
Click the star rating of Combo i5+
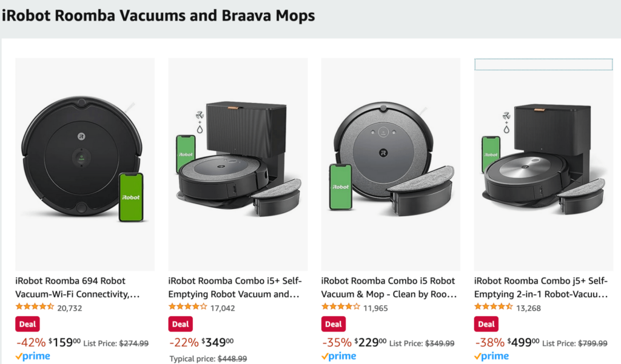[188, 306]
